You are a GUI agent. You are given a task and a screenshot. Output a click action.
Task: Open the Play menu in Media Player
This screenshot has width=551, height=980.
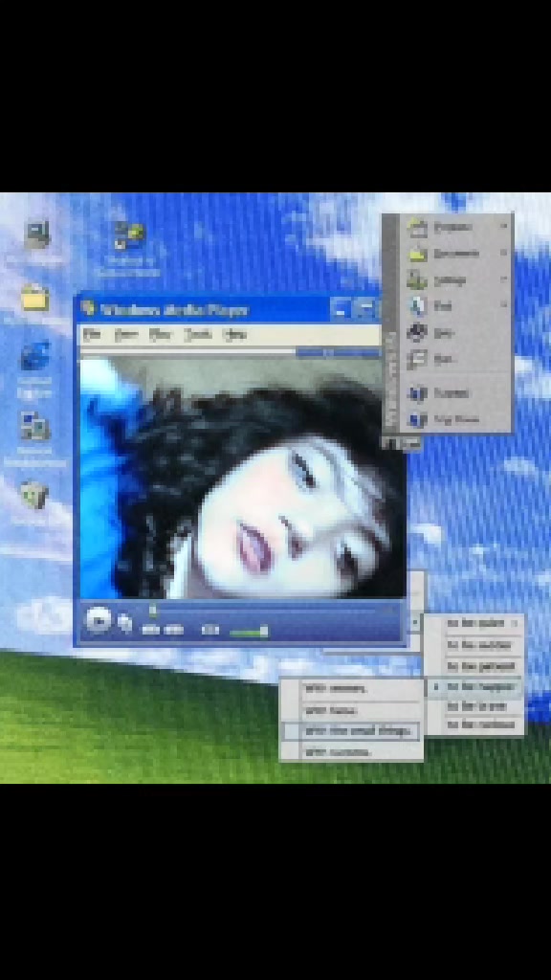click(x=160, y=335)
